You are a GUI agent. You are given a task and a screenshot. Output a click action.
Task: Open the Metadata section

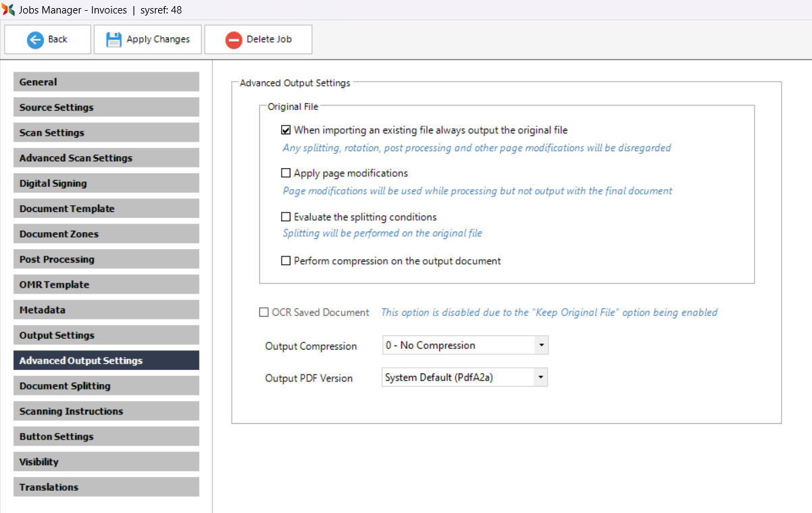[x=106, y=310]
